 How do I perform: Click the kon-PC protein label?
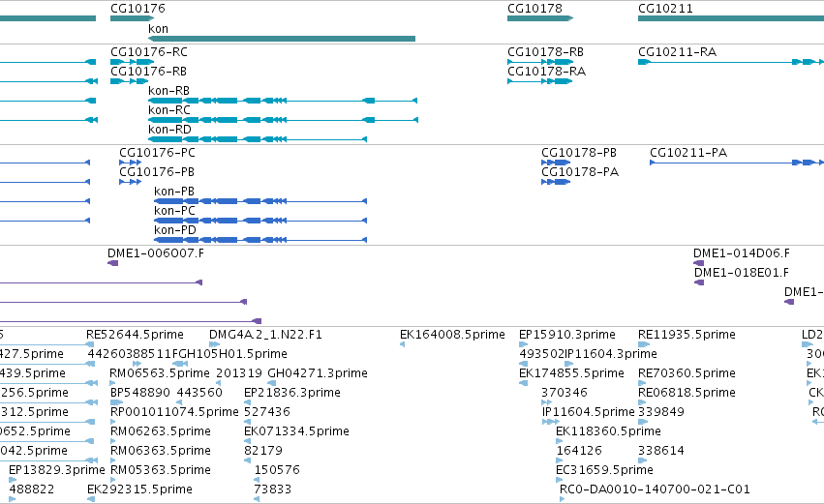(174, 211)
